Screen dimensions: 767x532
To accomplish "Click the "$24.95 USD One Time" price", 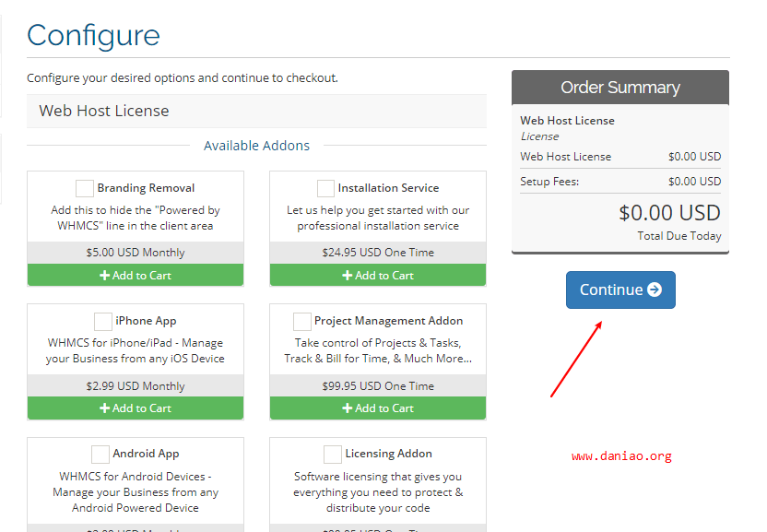I will 378,253.
